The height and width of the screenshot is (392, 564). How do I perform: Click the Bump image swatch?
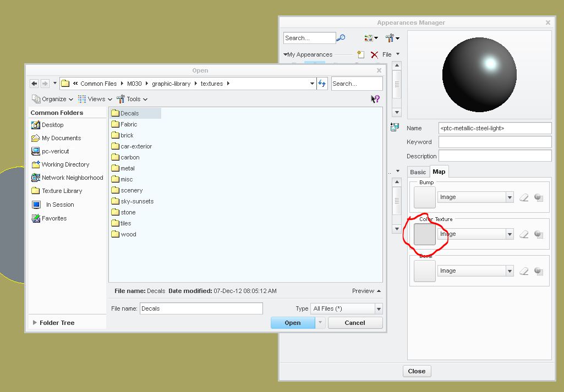point(425,197)
